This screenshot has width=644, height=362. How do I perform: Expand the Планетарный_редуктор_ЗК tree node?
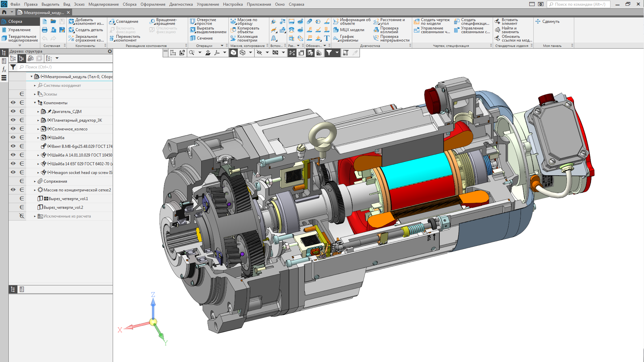click(x=38, y=120)
